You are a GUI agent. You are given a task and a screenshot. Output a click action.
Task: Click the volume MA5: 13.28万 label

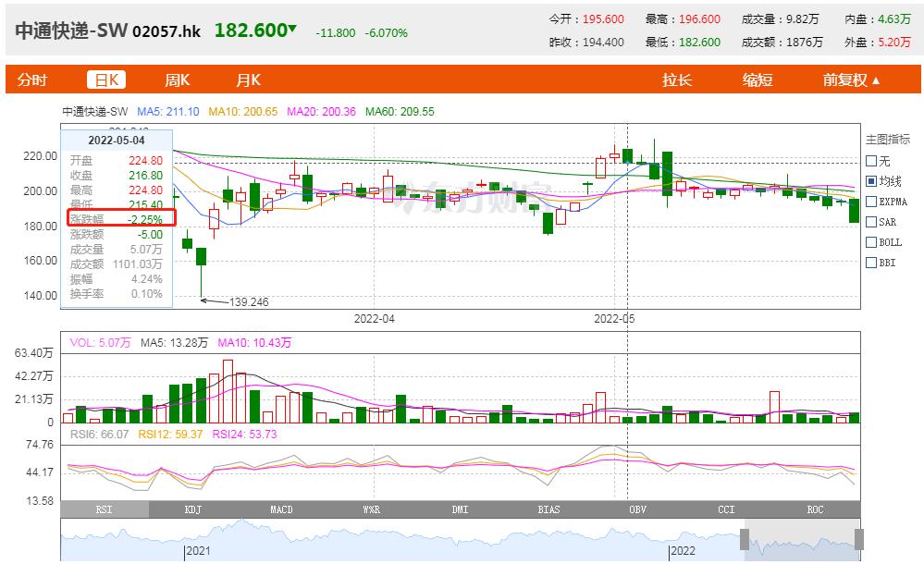click(x=174, y=342)
